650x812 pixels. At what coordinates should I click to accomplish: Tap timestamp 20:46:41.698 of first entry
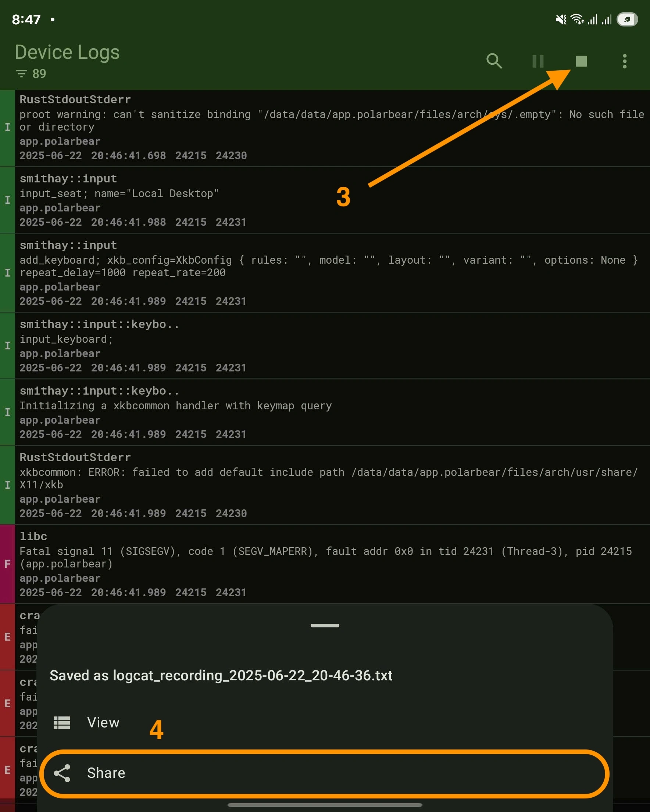pos(128,156)
